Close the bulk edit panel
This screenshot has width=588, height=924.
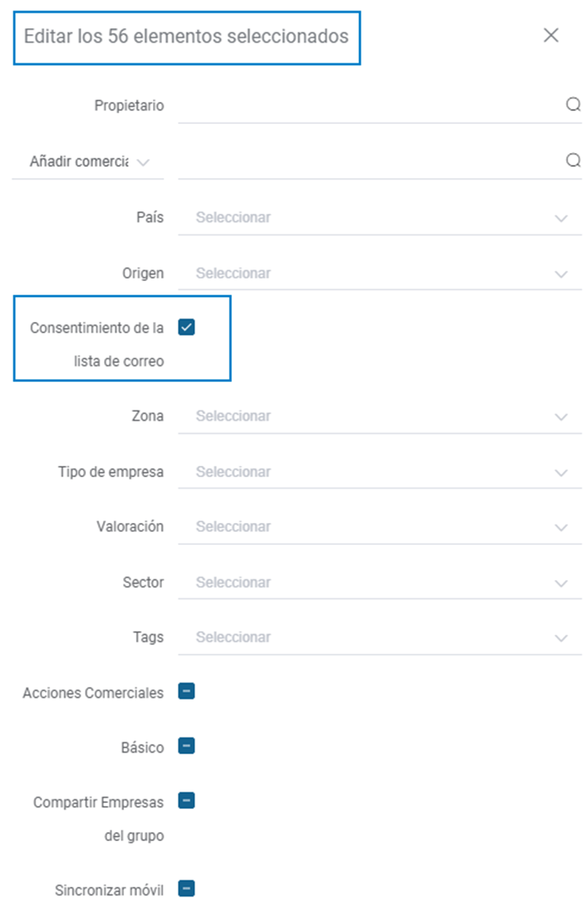551,35
